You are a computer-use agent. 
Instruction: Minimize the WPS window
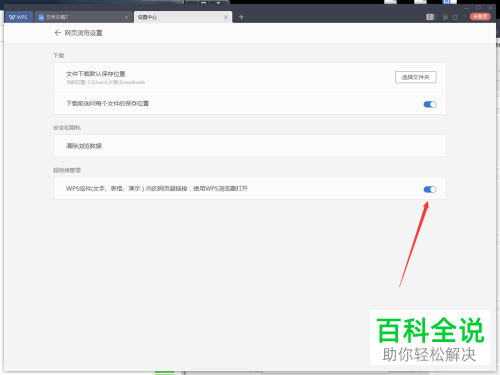466,7
